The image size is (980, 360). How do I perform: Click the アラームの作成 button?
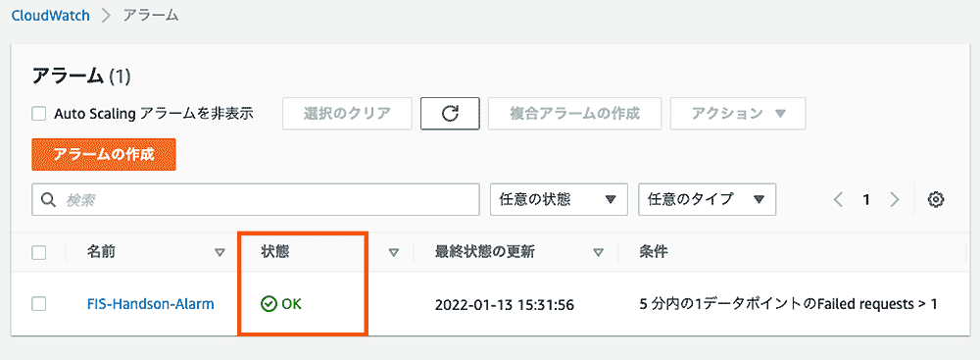click(x=104, y=155)
